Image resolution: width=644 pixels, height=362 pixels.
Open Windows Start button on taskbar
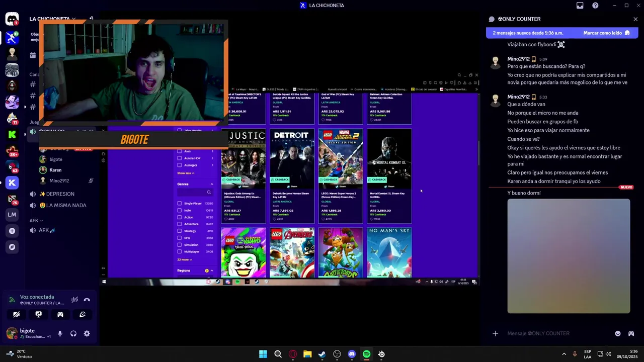[263, 354]
